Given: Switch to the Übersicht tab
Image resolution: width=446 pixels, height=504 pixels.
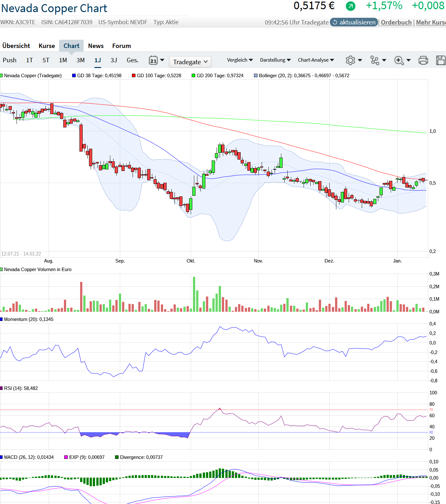Looking at the screenshot, I should (x=16, y=46).
